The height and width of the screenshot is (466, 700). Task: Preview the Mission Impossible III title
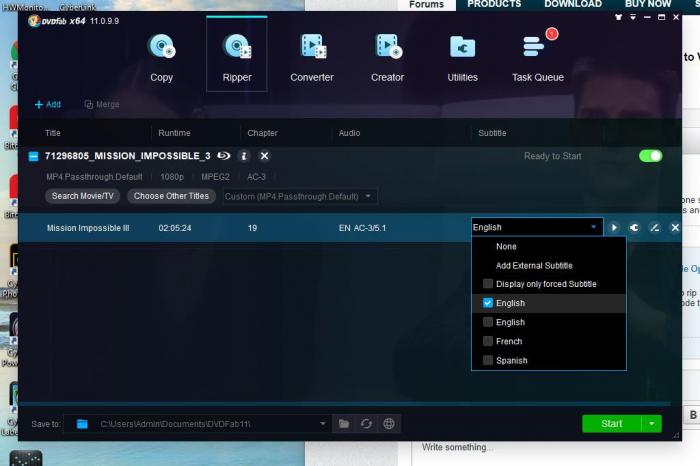[x=614, y=228]
